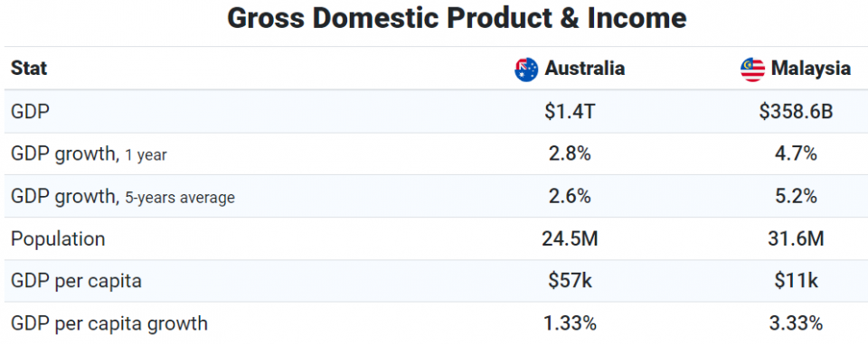Image resolution: width=868 pixels, height=344 pixels.
Task: Click the GDP row label
Action: 30,112
